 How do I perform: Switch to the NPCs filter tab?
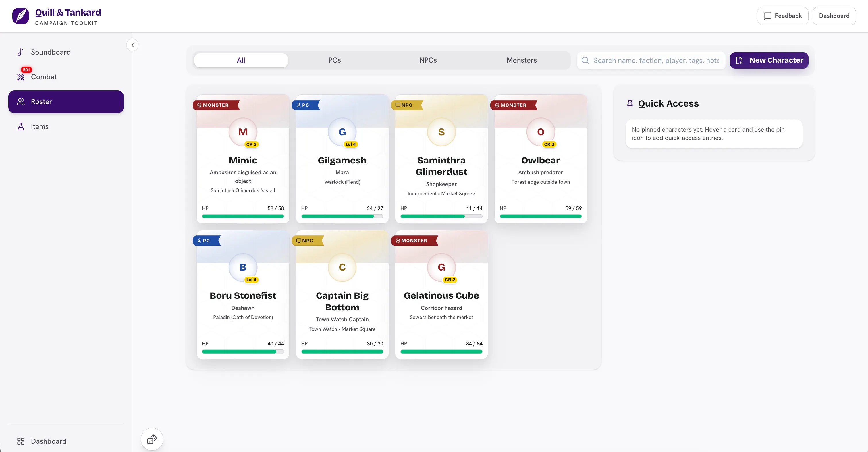428,60
